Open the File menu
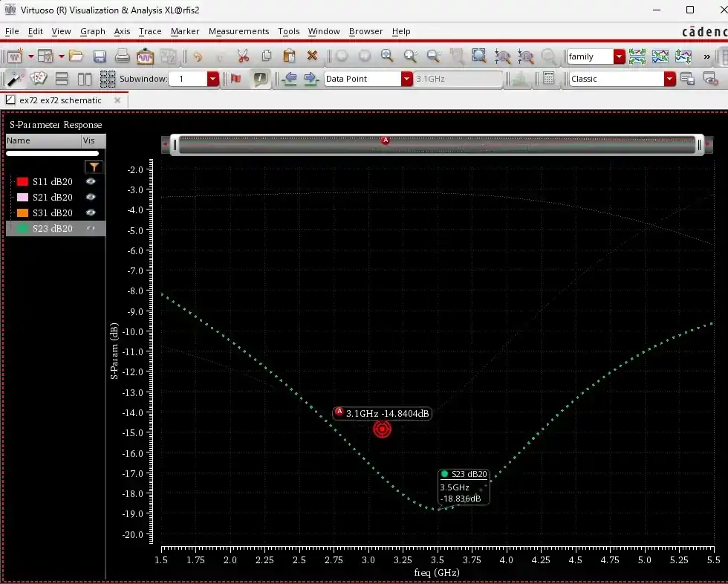This screenshot has width=728, height=584. [x=12, y=31]
